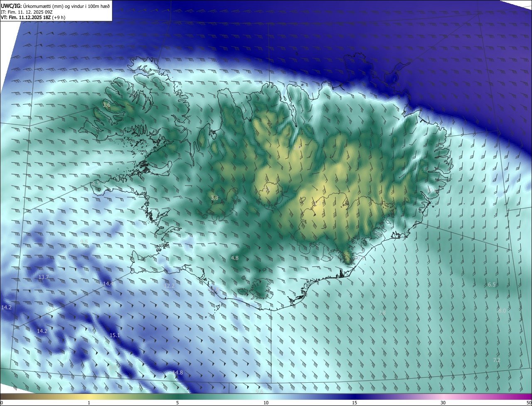The height and width of the screenshot is (406, 532).
Task: Click the 10 label on the color scale
Action: click(266, 403)
